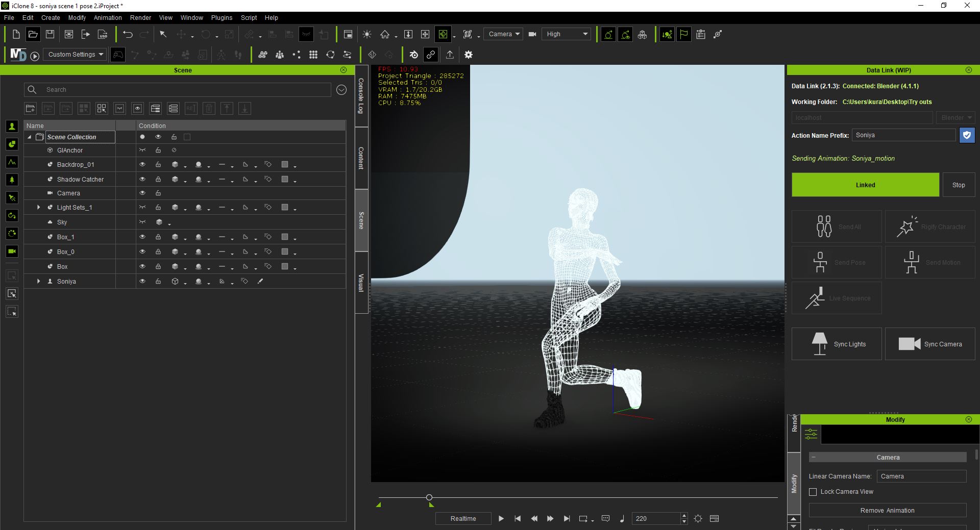This screenshot has height=530, width=980.
Task: Click the Modify panel sliders icon
Action: coord(811,434)
